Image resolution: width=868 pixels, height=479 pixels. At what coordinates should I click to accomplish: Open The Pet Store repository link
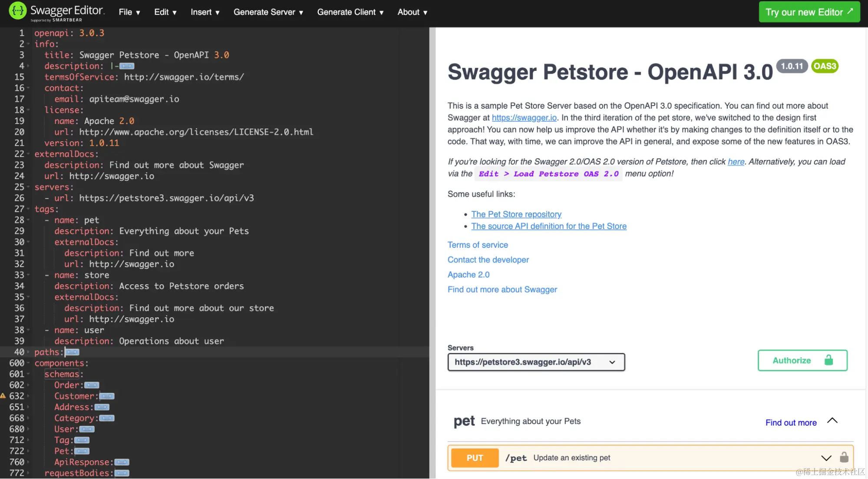[x=516, y=214]
